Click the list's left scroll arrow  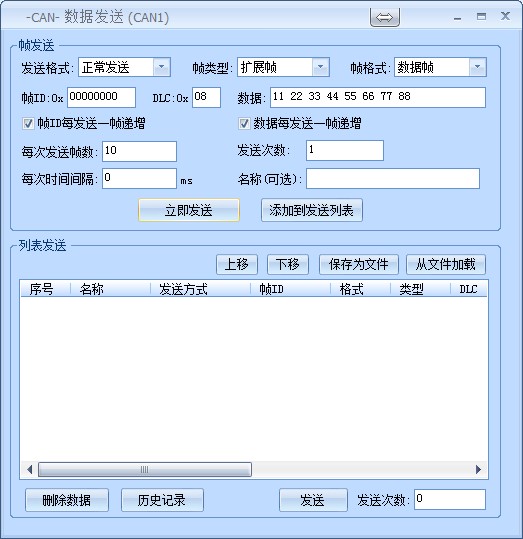pyautogui.click(x=29, y=470)
